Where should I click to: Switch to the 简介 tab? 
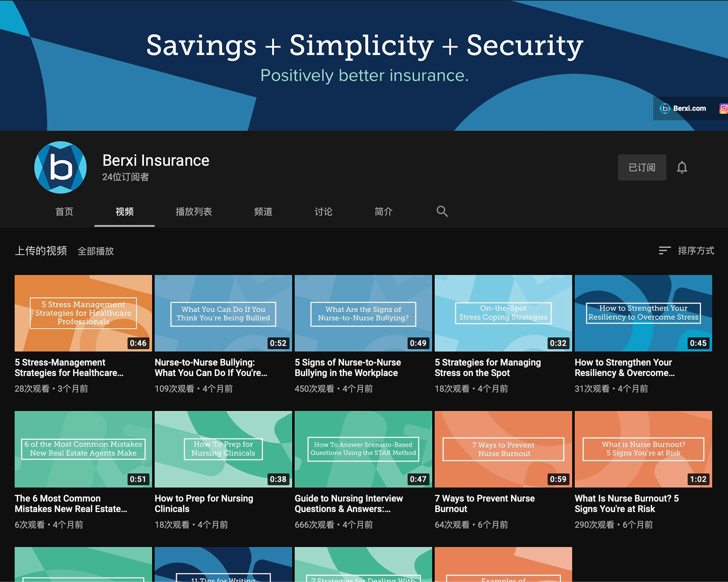383,212
